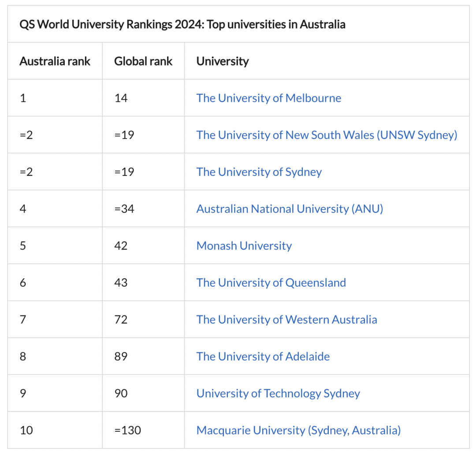Select the University column header
476x456 pixels.
pyautogui.click(x=223, y=61)
